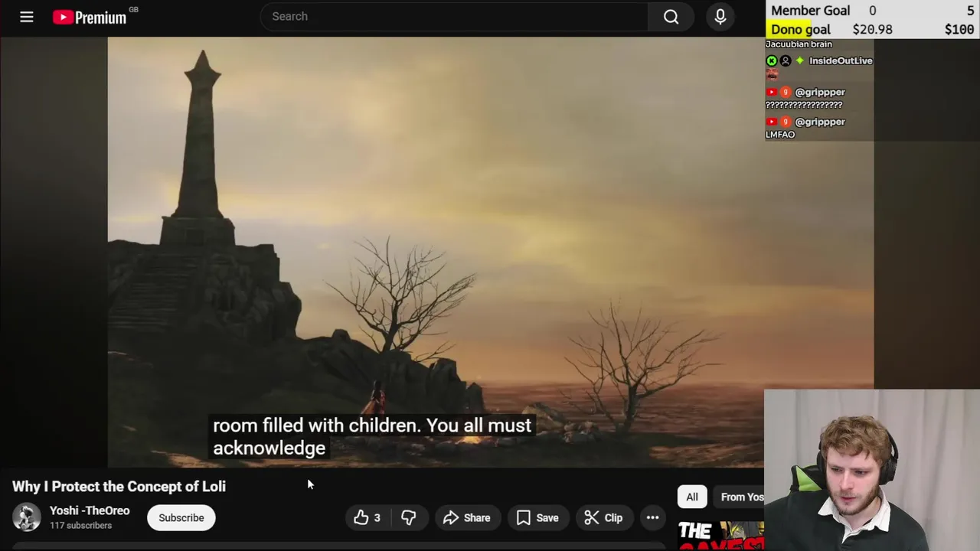980x551 pixels.
Task: Click the '117 subscribers' text
Action: tap(80, 526)
